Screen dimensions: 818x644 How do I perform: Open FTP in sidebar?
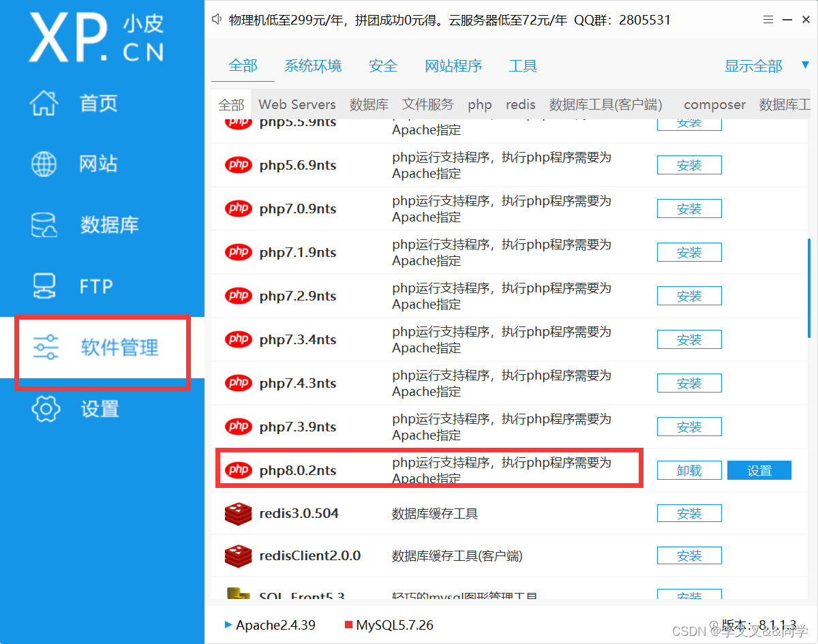point(96,286)
